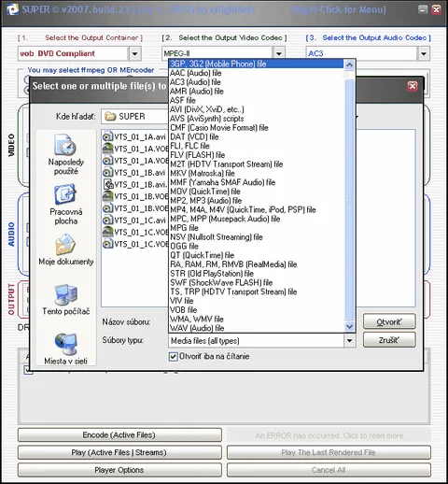Click Play The Last Rendered File
The width and height of the screenshot is (448, 484).
pyautogui.click(x=329, y=452)
